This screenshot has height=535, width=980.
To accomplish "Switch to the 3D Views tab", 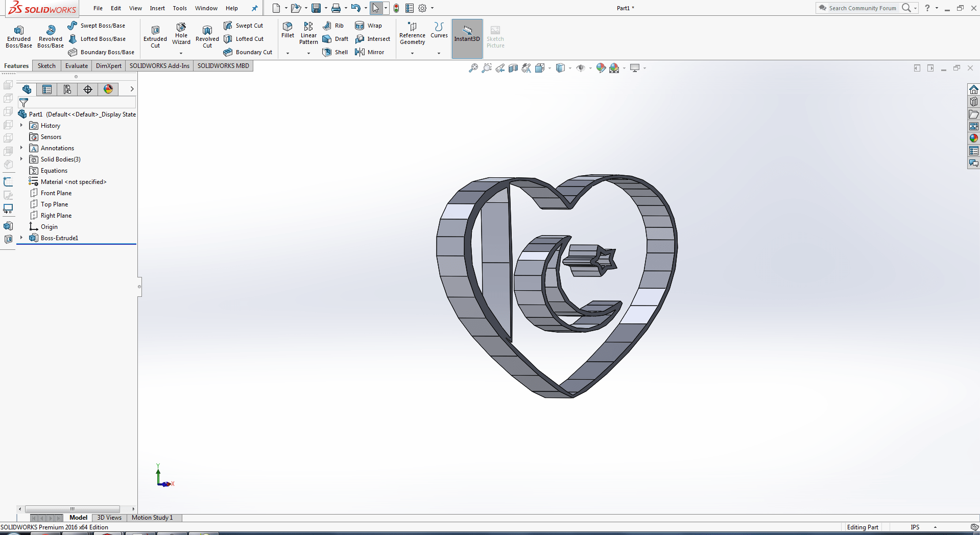I will pos(109,518).
